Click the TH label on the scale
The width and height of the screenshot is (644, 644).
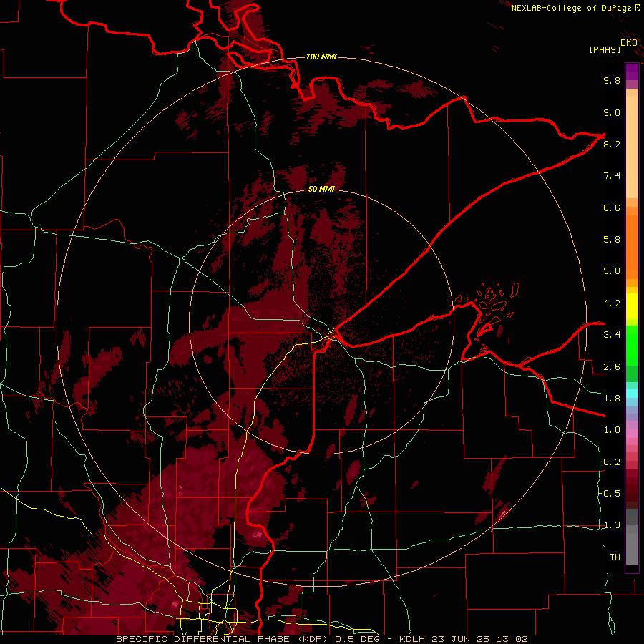(x=615, y=557)
